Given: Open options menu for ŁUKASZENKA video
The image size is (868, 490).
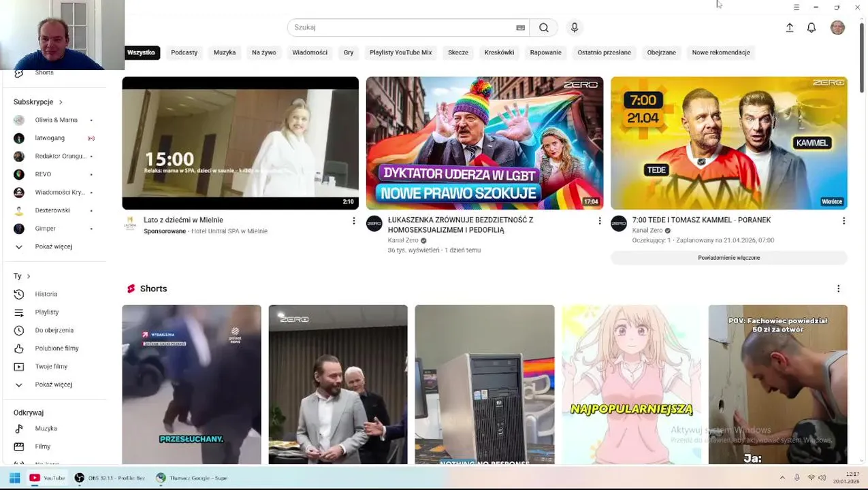Looking at the screenshot, I should (x=600, y=220).
